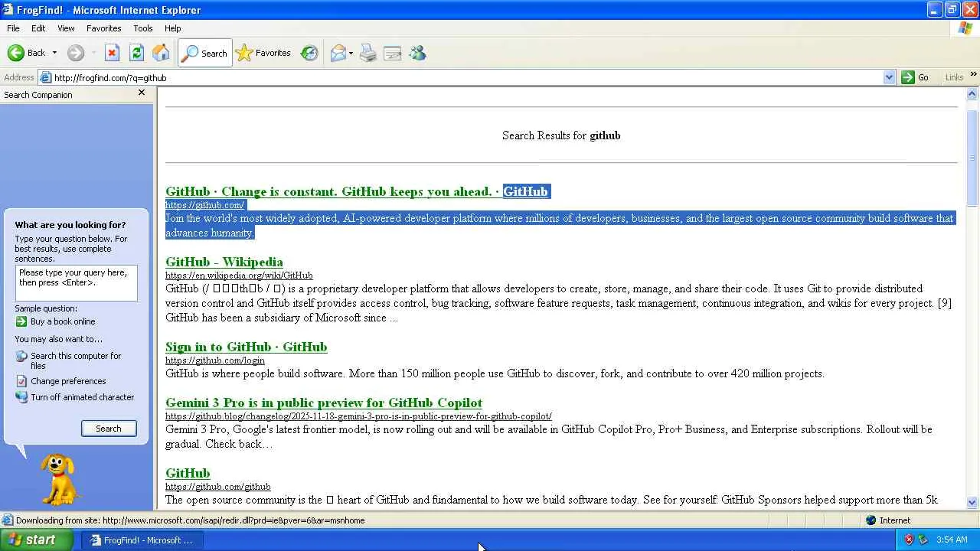Click the animated dog character
This screenshot has width=980, height=551.
(x=59, y=479)
